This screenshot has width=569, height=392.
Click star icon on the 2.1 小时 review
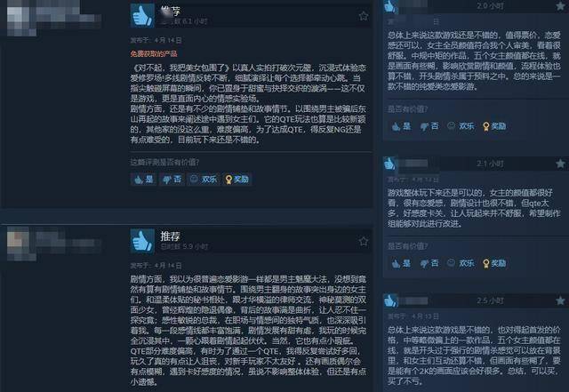(x=560, y=164)
